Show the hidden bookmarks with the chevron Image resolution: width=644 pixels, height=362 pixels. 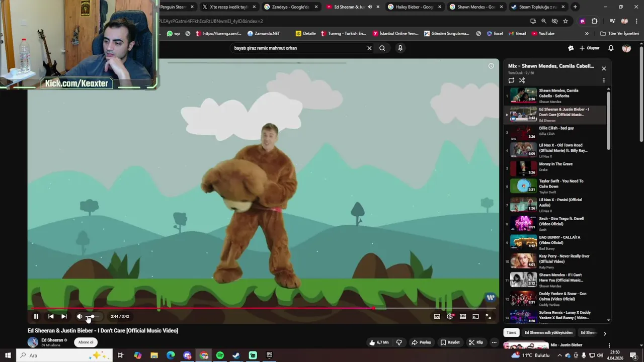coord(587,34)
